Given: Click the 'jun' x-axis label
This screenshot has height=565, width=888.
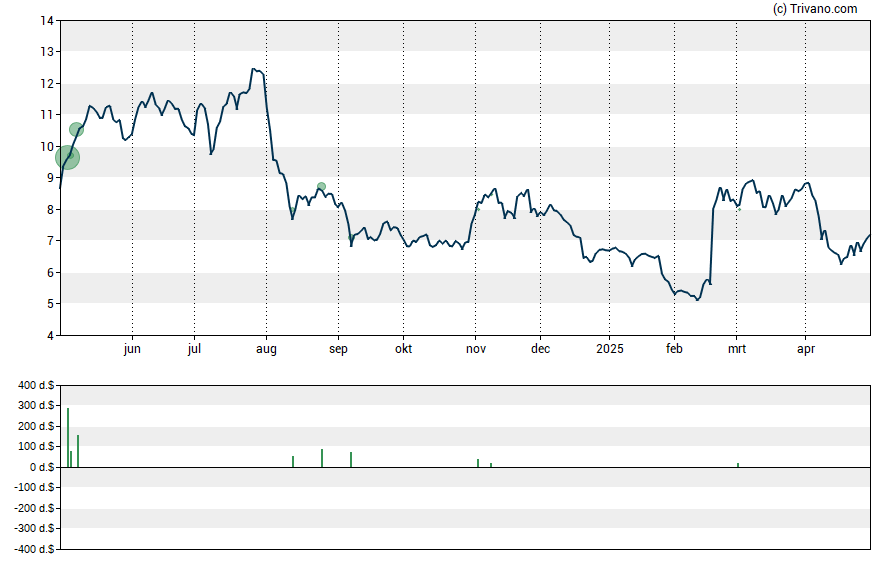Looking at the screenshot, I should coord(132,349).
